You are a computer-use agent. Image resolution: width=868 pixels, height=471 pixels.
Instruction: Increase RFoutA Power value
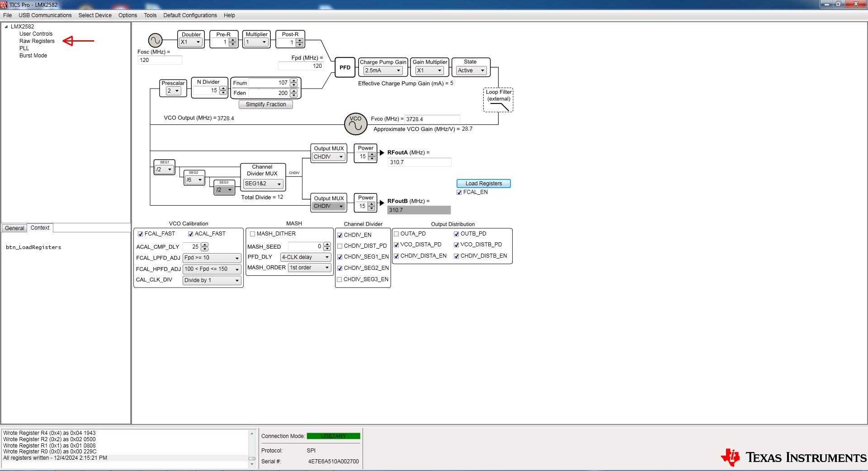372,154
